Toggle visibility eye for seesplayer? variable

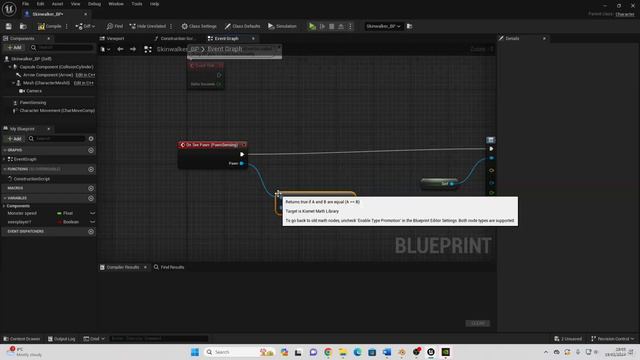coord(93,222)
